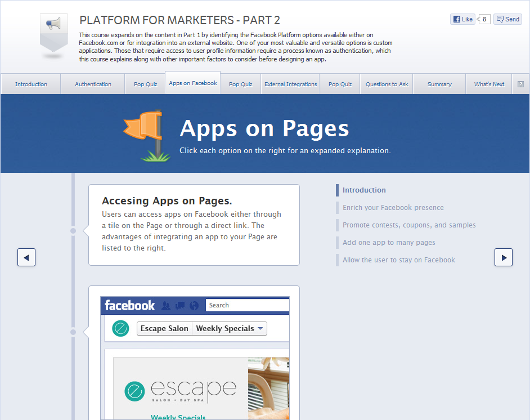The image size is (530, 420).
Task: Click the Escape Salon teal logo icon
Action: [120, 328]
